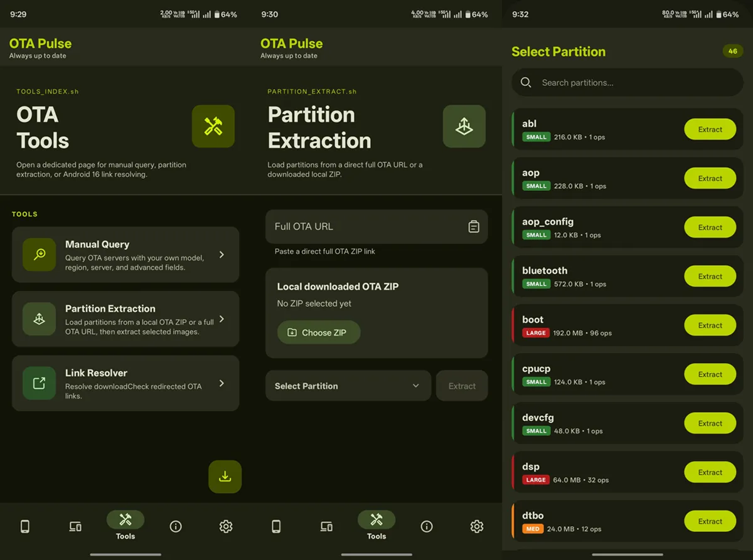Image resolution: width=753 pixels, height=560 pixels.
Task: Open info tab in middle screen bottom bar
Action: pos(427,527)
